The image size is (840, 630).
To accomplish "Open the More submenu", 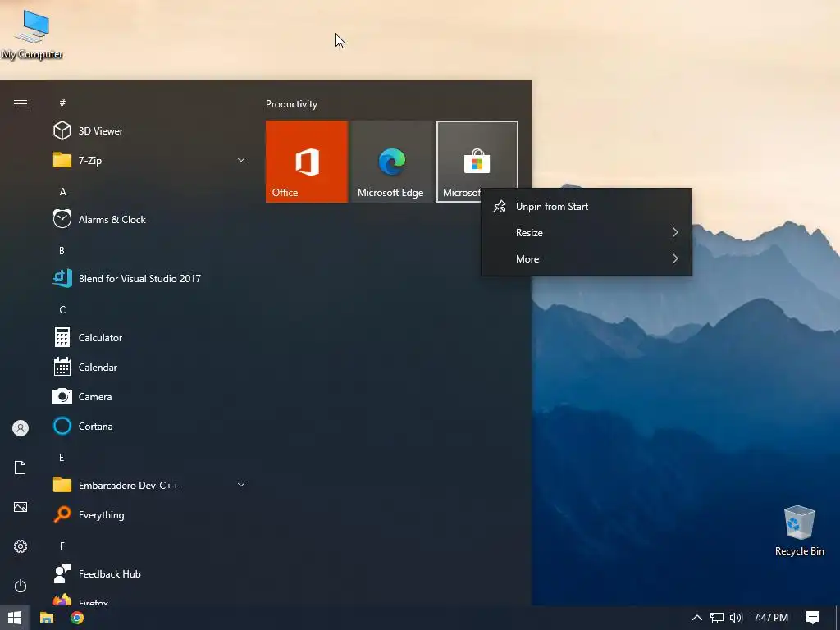I will coord(587,258).
